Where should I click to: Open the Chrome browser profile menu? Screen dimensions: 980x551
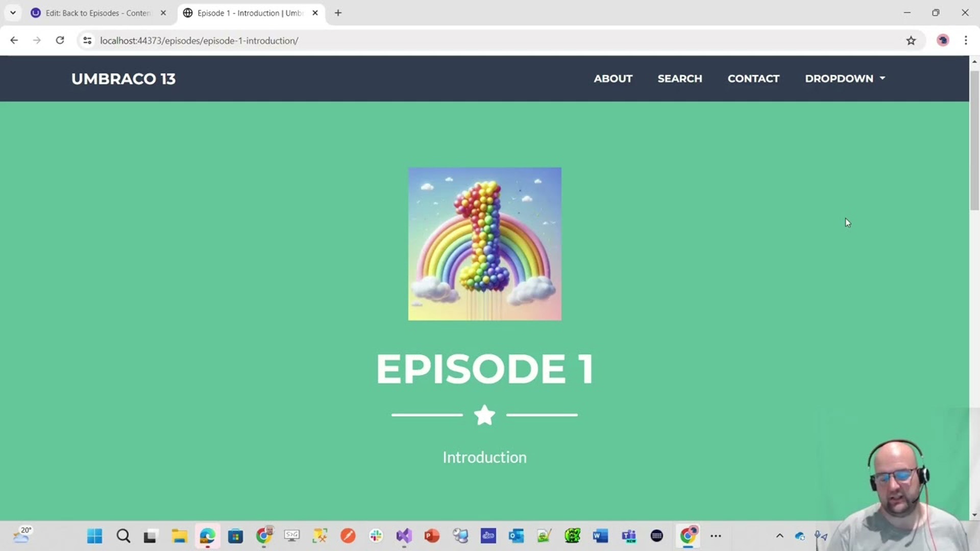point(943,40)
